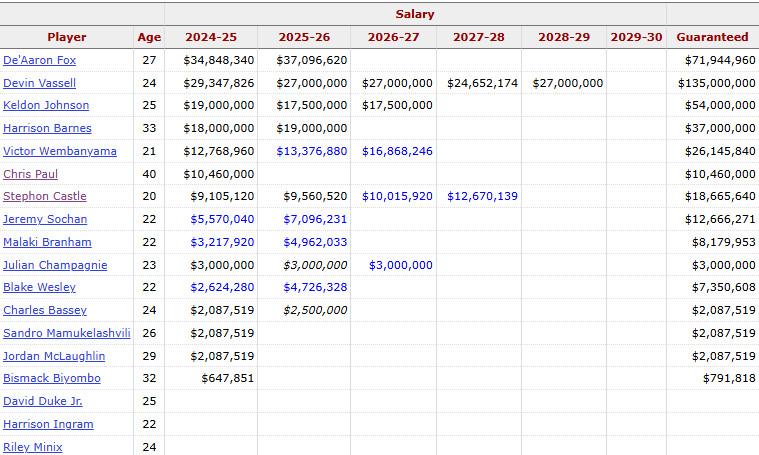Viewport: 759px width, 455px height.
Task: Open Jordan McLaughlin player link
Action: [54, 356]
